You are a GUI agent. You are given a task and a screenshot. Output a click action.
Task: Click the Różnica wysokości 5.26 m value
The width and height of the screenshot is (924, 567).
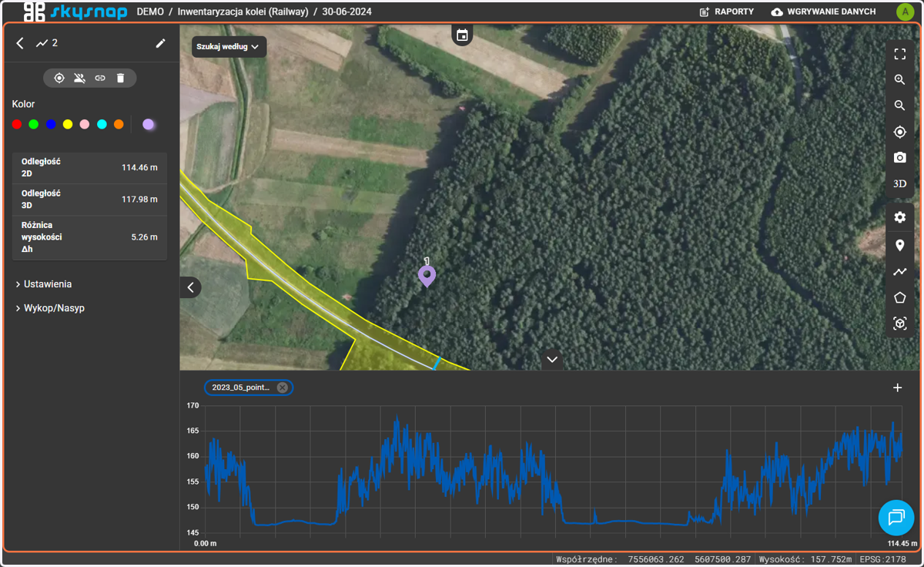pos(144,237)
